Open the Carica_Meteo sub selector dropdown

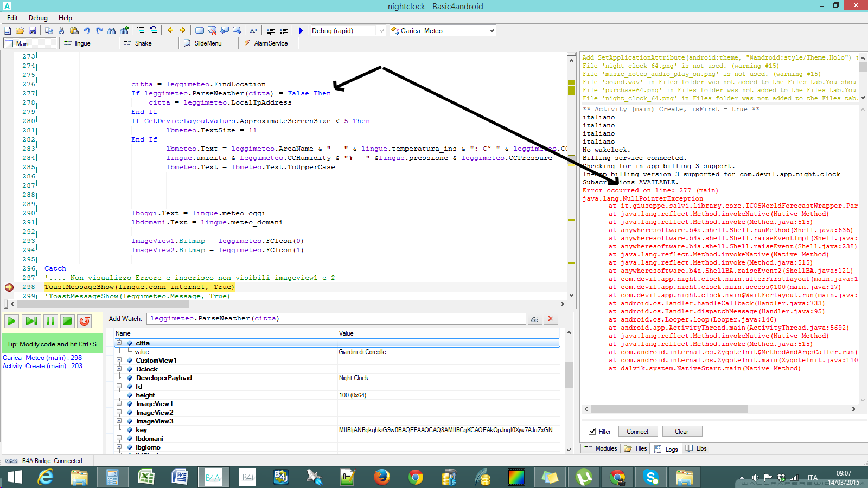[492, 31]
